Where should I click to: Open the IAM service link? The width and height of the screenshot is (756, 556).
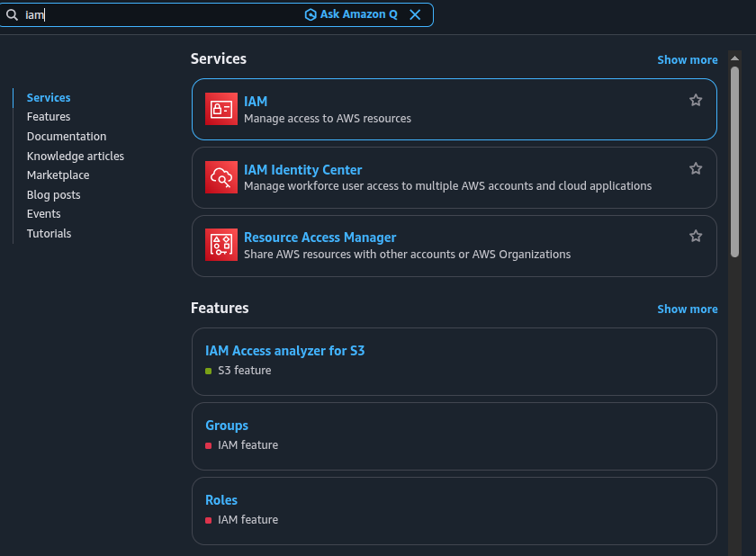tap(256, 102)
